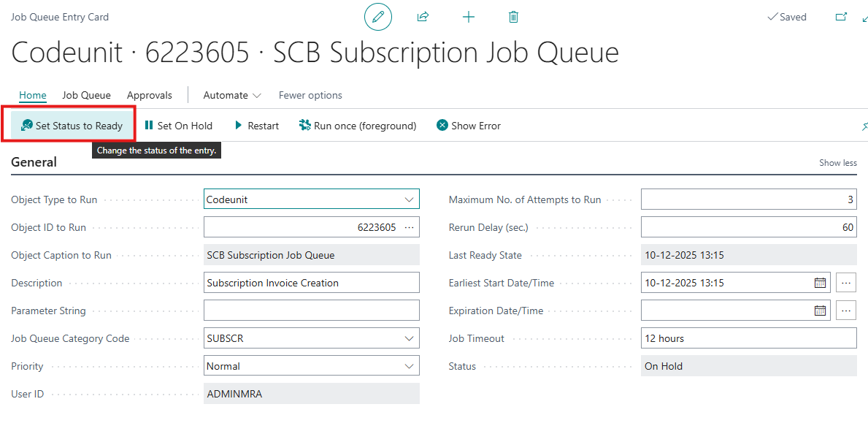Image resolution: width=868 pixels, height=434 pixels.
Task: Switch to the Job Queue tab
Action: click(x=86, y=95)
